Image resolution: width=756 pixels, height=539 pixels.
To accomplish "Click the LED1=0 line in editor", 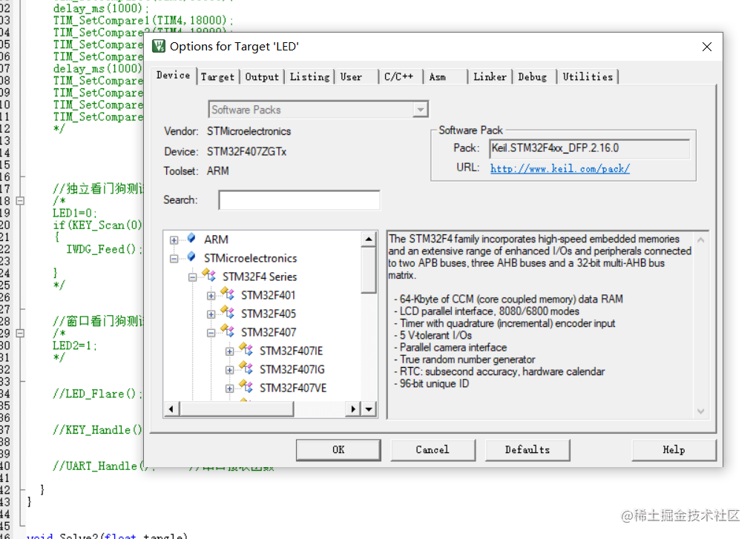I will 75,213.
